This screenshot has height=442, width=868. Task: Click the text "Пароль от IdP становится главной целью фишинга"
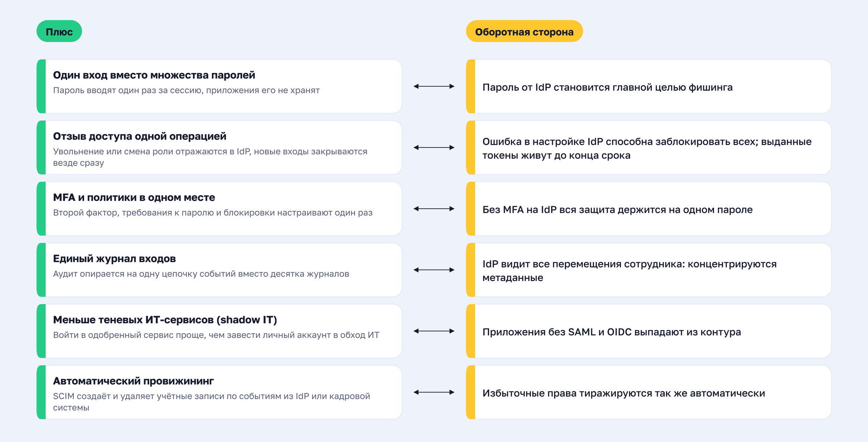(x=608, y=87)
